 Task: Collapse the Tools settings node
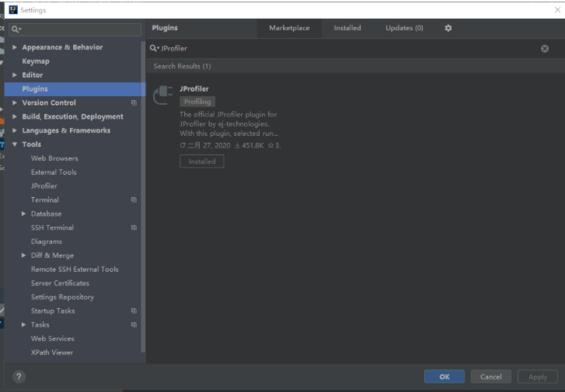coord(15,144)
